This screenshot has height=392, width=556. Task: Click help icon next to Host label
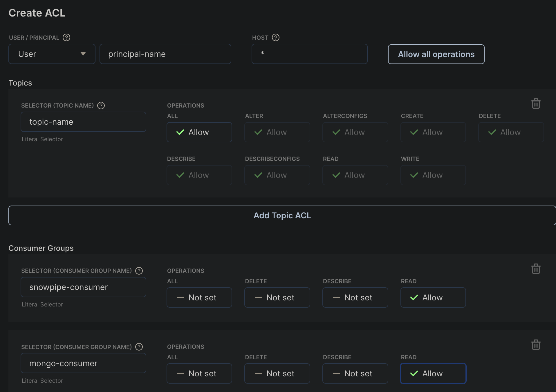click(276, 37)
